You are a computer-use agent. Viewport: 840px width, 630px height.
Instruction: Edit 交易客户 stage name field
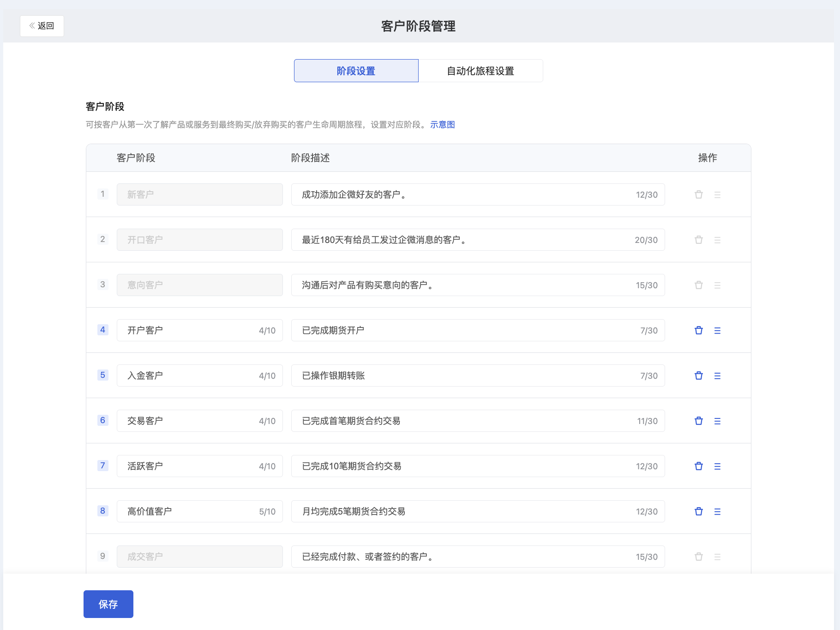[x=200, y=421]
